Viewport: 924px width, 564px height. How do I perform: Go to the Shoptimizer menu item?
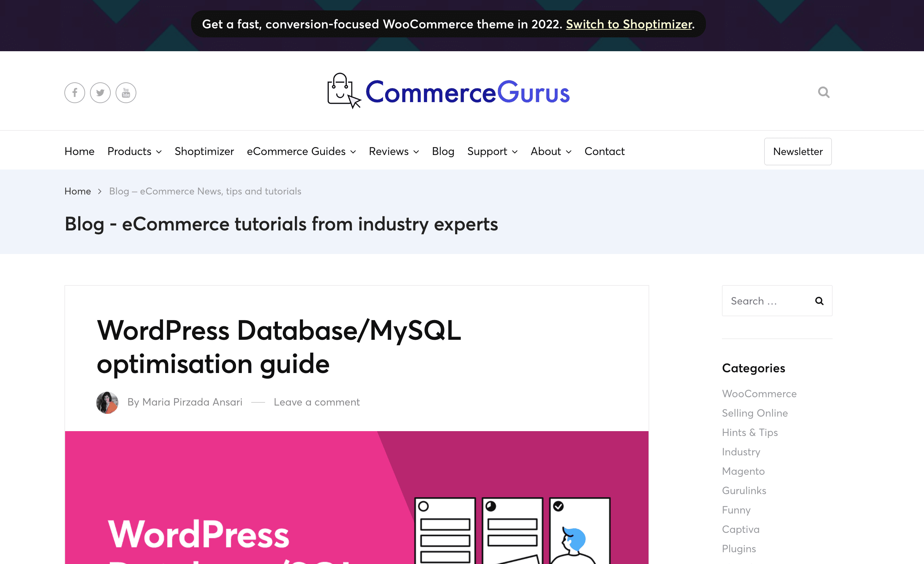click(204, 152)
